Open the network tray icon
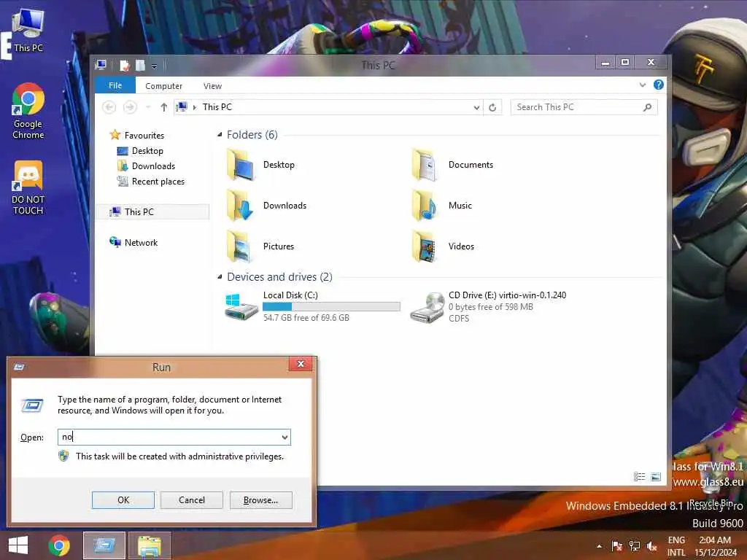The image size is (747, 560). click(x=634, y=546)
